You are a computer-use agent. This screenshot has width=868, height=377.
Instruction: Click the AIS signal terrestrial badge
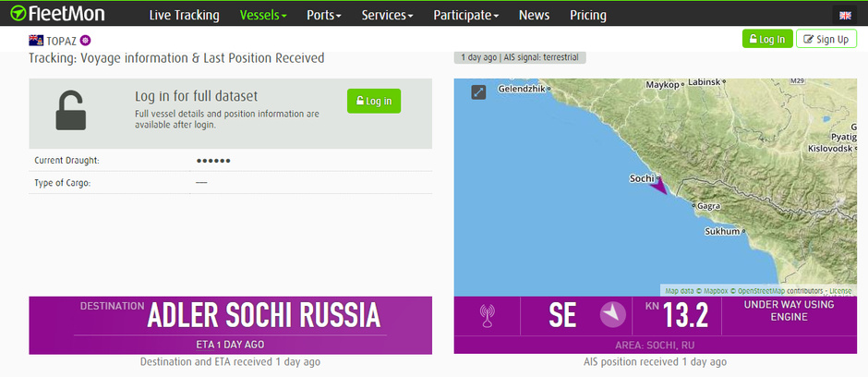tap(520, 57)
